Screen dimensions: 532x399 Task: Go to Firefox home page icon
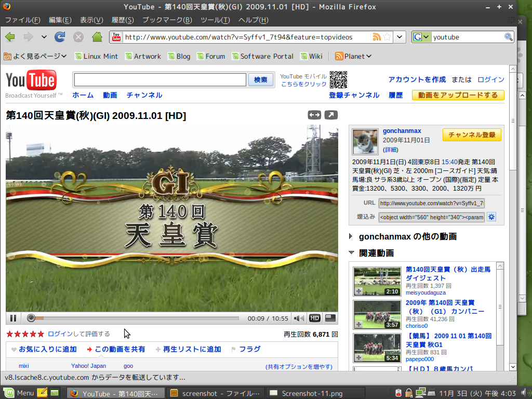[97, 37]
